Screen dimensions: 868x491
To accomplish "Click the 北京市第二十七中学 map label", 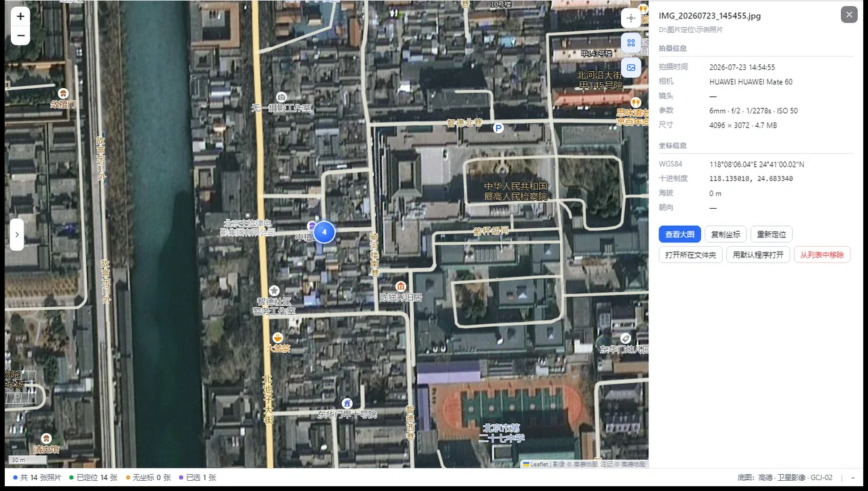I will 501,433.
